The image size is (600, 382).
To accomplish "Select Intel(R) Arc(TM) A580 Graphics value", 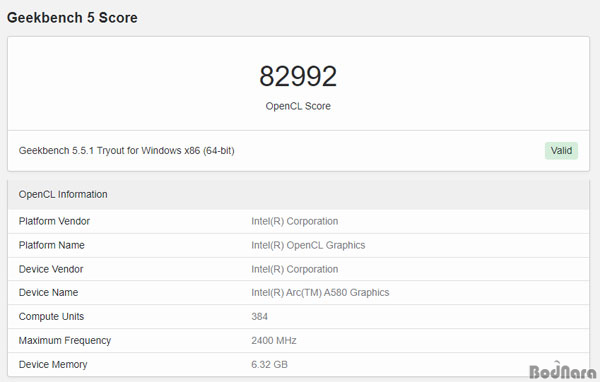I will pos(320,292).
